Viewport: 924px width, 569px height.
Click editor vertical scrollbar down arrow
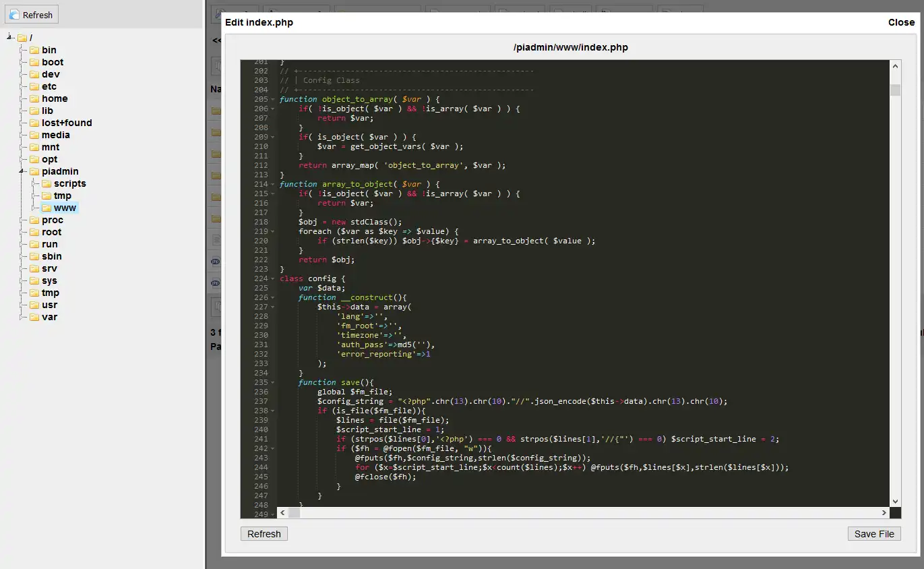tap(895, 501)
